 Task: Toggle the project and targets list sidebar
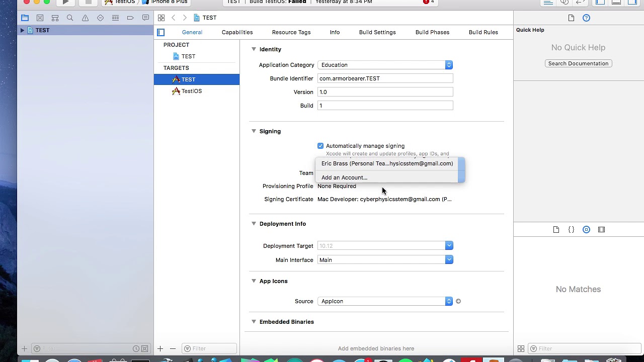coord(161,32)
